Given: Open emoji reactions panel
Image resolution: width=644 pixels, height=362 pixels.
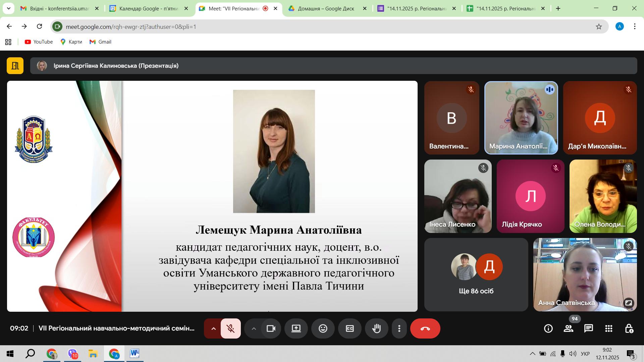Looking at the screenshot, I should click(323, 328).
